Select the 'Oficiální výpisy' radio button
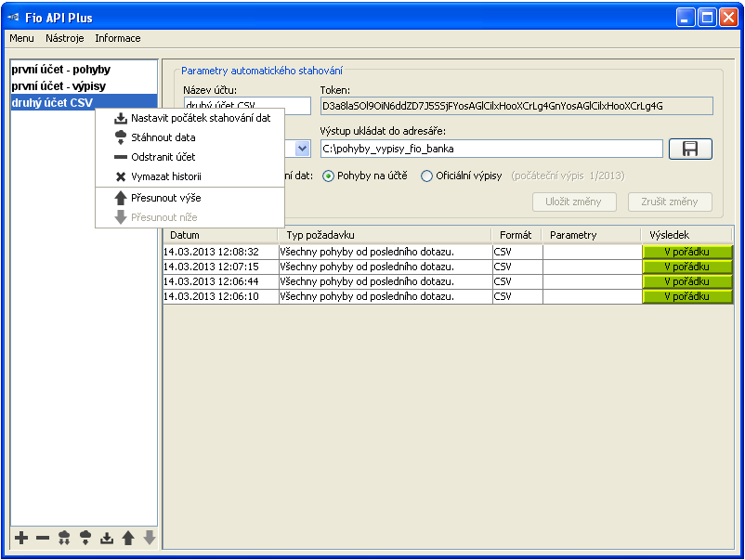 (x=427, y=176)
